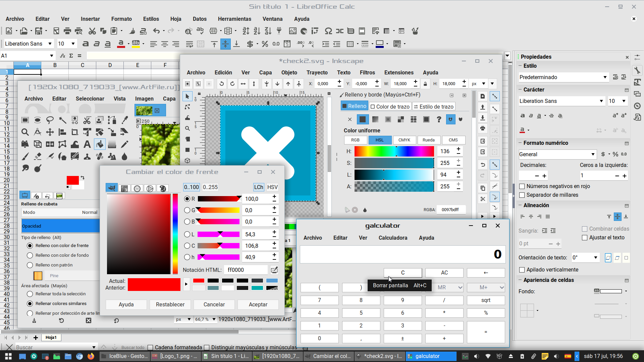The image size is (644, 362).
Task: Collapse Formato numérico section
Action: (x=520, y=143)
